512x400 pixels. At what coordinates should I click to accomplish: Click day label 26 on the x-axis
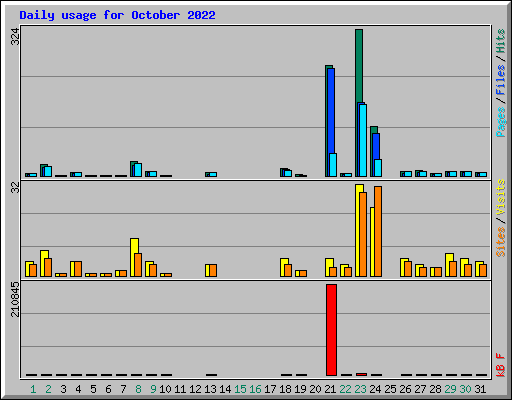[405, 389]
